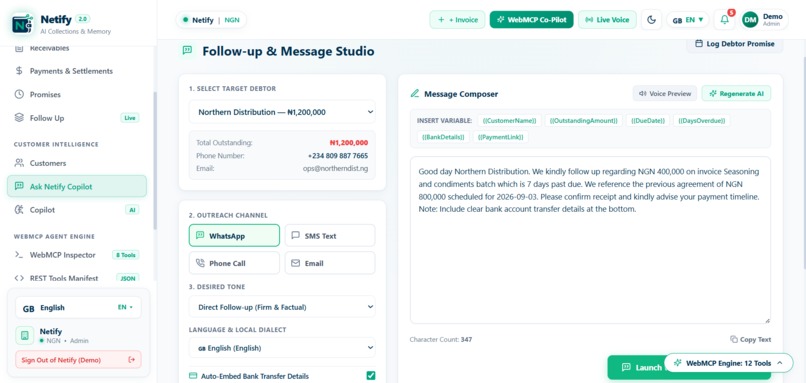The height and width of the screenshot is (383, 806).
Task: Click the Netify workspace tablet icon
Action: tap(25, 336)
